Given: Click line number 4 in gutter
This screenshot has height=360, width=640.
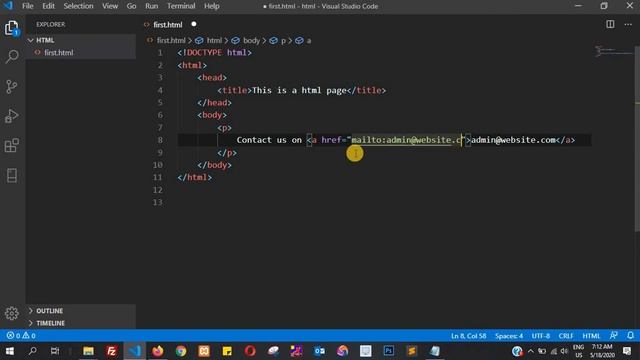Looking at the screenshot, I should 160,90.
